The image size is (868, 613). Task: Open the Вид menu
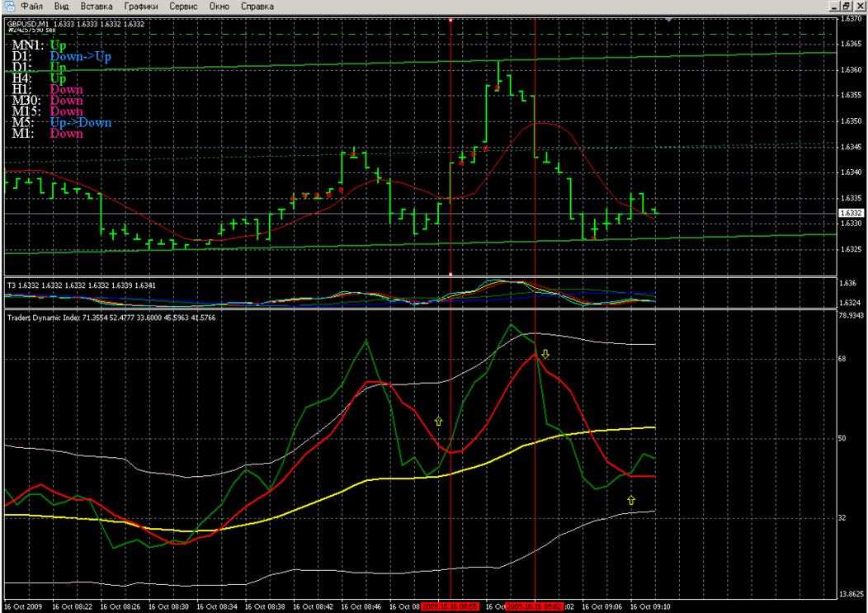point(61,7)
